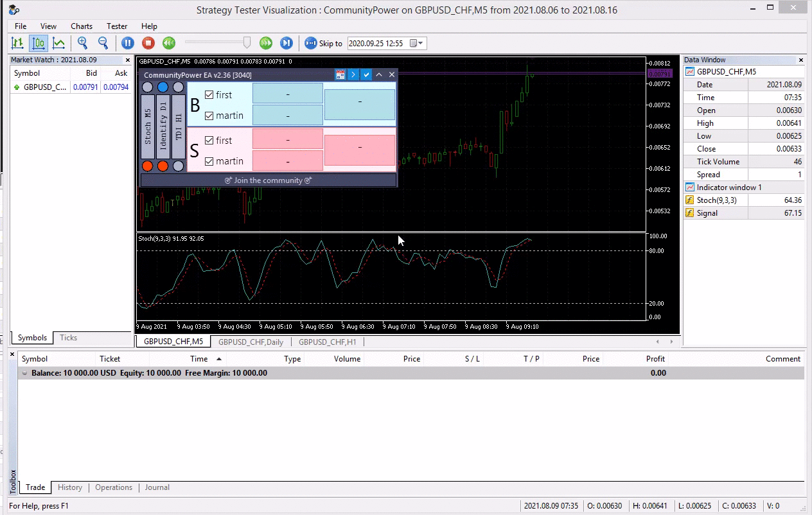Viewport: 812px width, 515px height.
Task: Click the Indicator window 1 row icon
Action: [690, 188]
